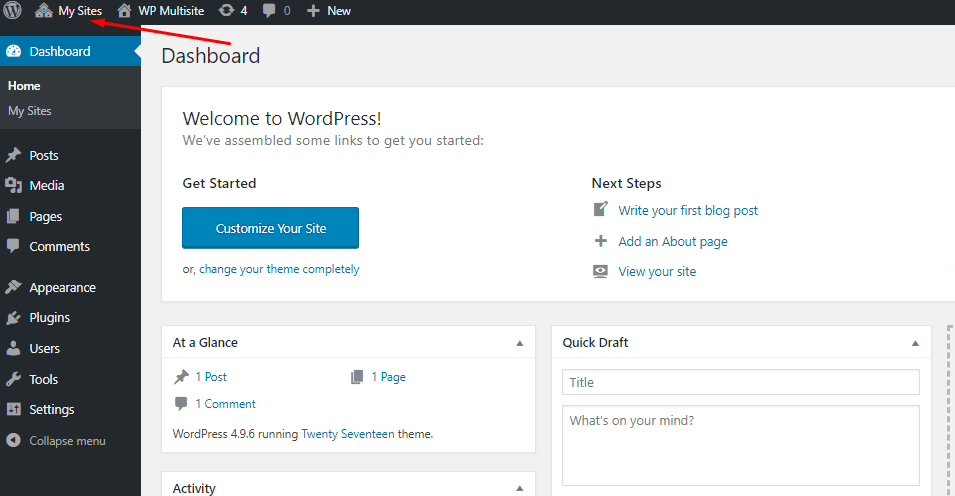Viewport: 955px width, 496px height.
Task: Open Twenty Seventeen theme link
Action: [348, 434]
